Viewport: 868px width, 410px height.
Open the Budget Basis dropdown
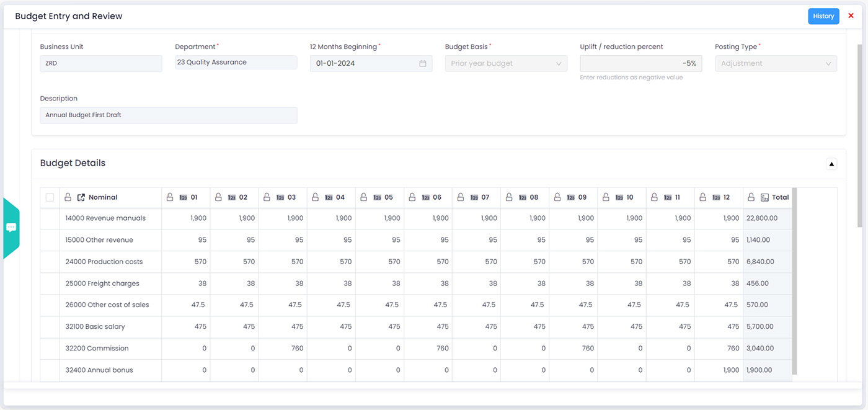pyautogui.click(x=506, y=63)
